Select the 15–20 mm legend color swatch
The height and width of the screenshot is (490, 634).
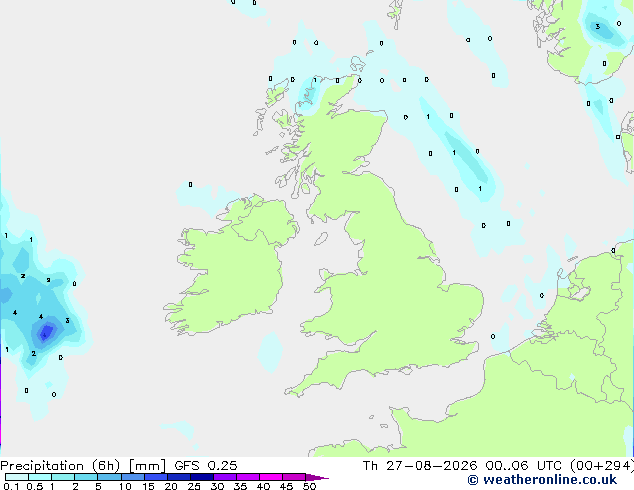point(155,477)
